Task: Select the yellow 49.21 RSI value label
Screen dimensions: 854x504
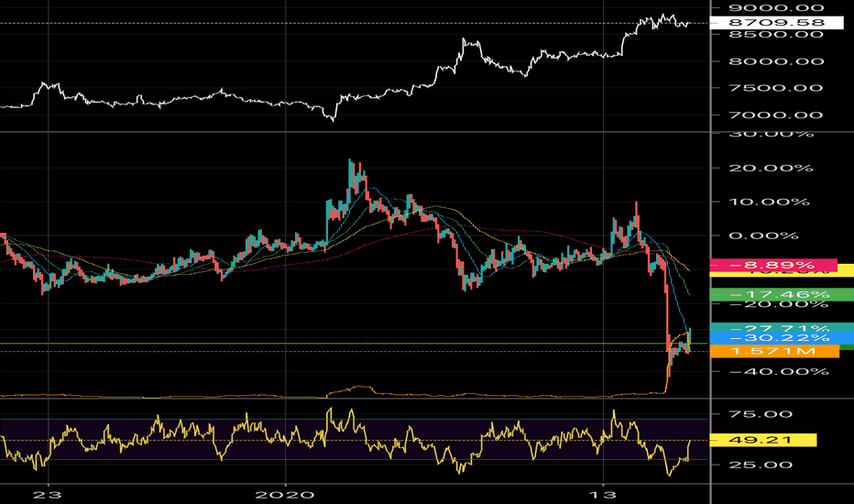Action: click(763, 440)
